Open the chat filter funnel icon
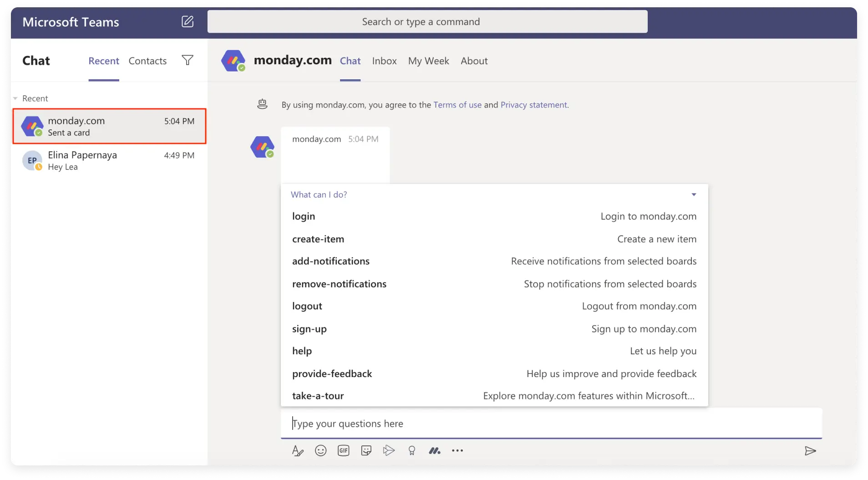868x480 pixels. [188, 60]
